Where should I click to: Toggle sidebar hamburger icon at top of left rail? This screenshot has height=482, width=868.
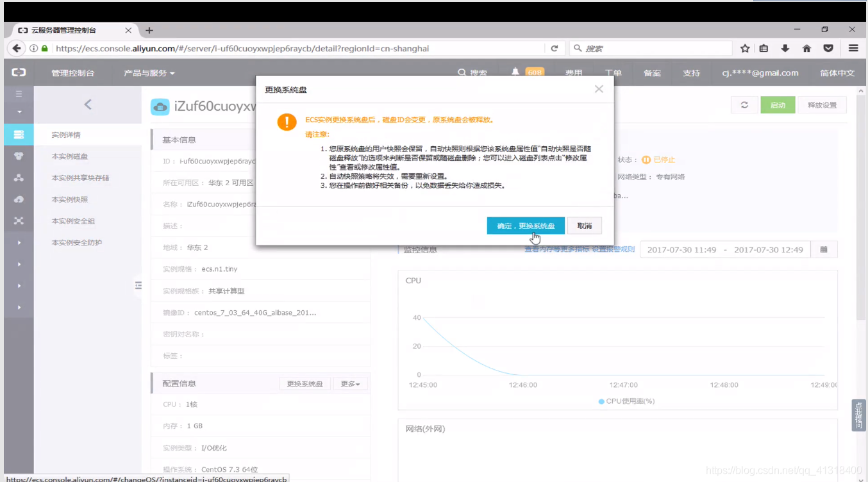coord(19,94)
